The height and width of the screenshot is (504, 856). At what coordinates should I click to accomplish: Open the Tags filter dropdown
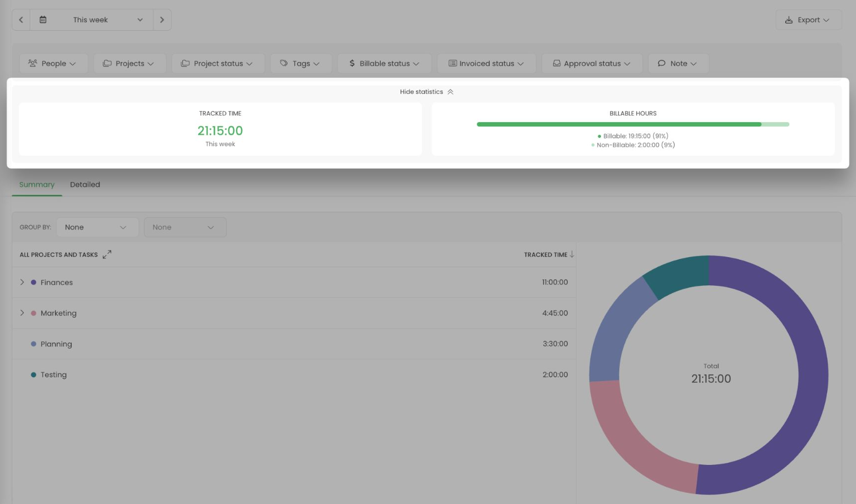(301, 63)
